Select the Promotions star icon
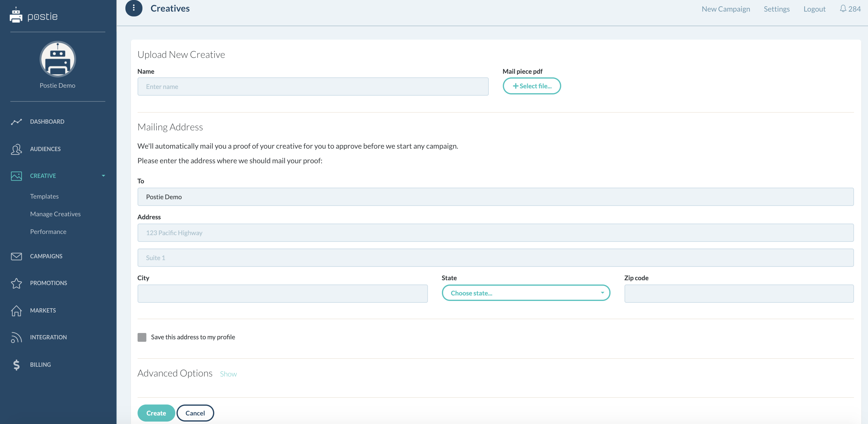The width and height of the screenshot is (868, 424). 16,283
